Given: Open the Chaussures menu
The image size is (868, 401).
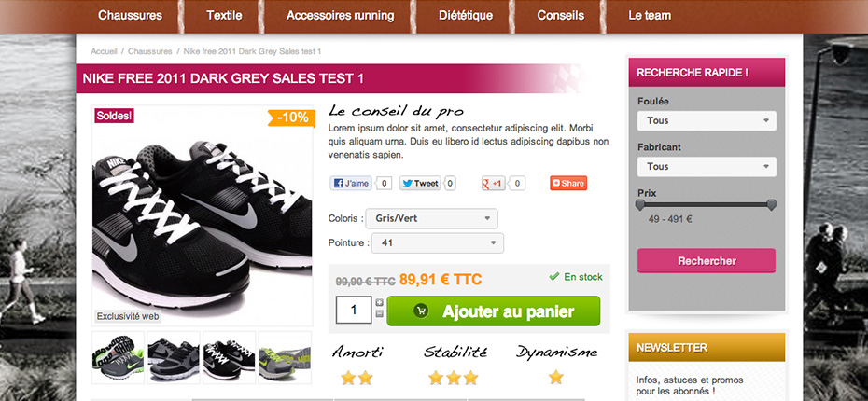Looking at the screenshot, I should click(130, 16).
